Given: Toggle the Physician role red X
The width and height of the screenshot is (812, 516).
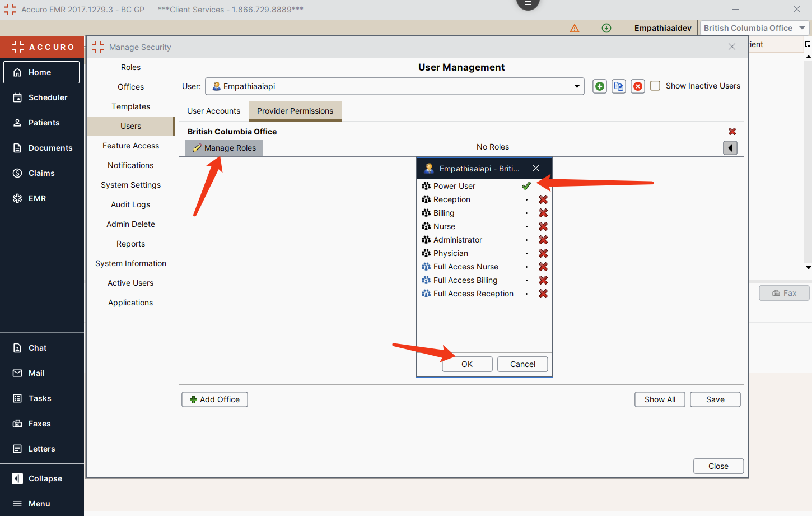Looking at the screenshot, I should (543, 253).
